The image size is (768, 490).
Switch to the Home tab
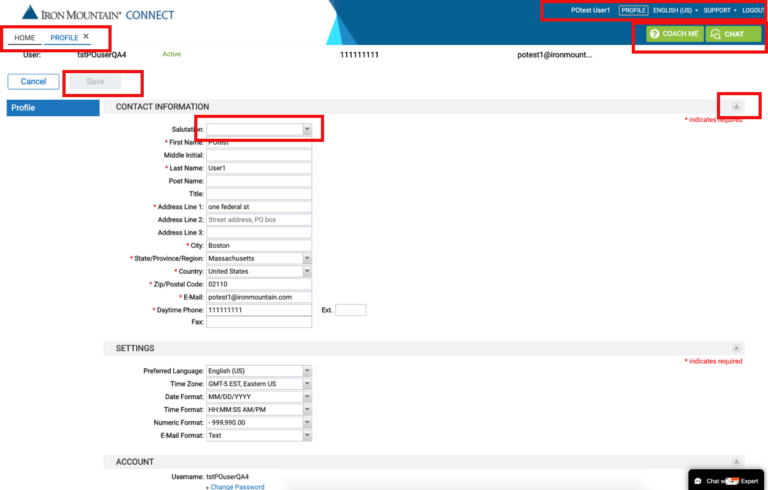tap(24, 37)
